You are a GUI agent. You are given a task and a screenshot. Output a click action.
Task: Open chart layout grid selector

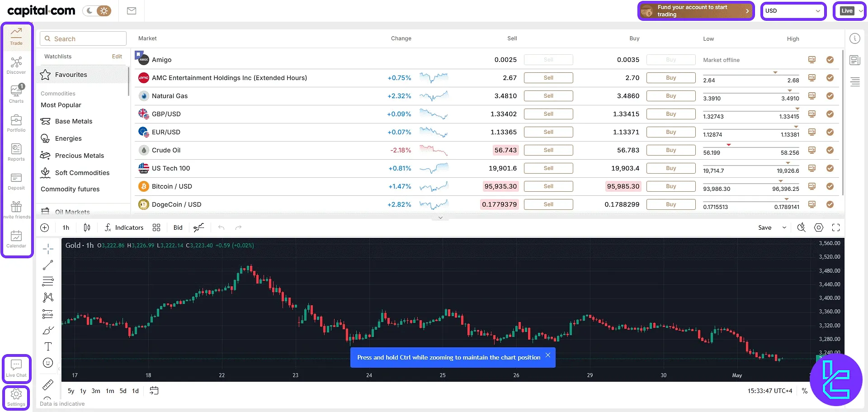tap(156, 227)
